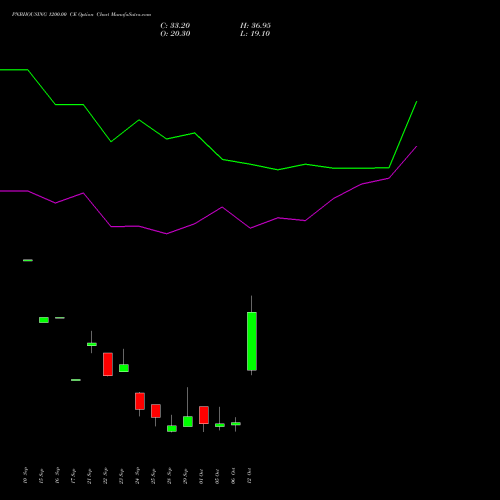
Task: Click the 28 Sep date label
Action: click(x=170, y=476)
